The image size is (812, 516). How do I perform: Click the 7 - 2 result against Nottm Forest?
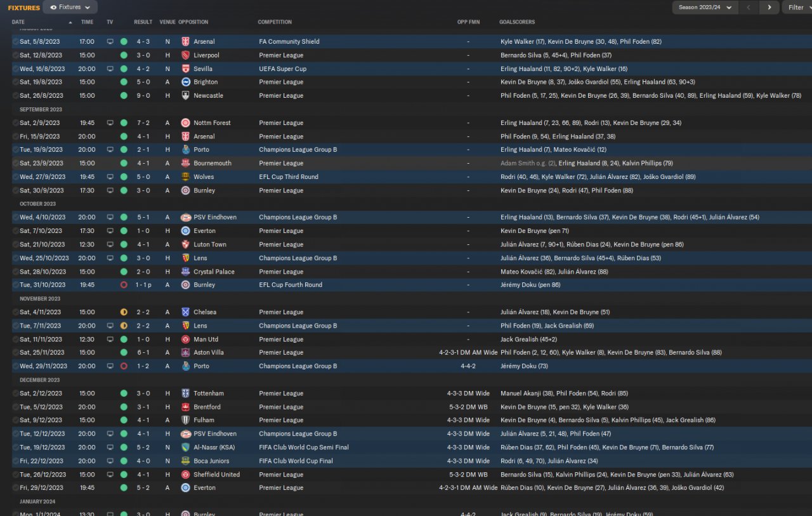pos(142,123)
